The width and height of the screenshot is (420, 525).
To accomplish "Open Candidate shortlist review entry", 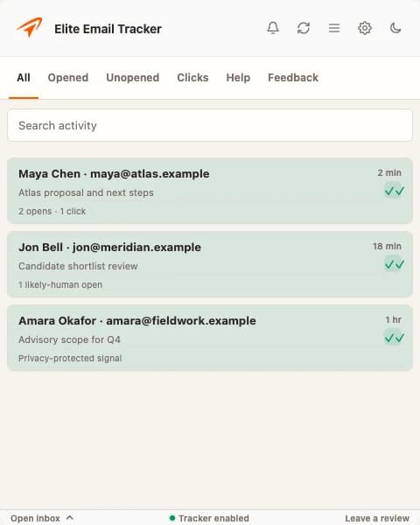I will tap(210, 264).
